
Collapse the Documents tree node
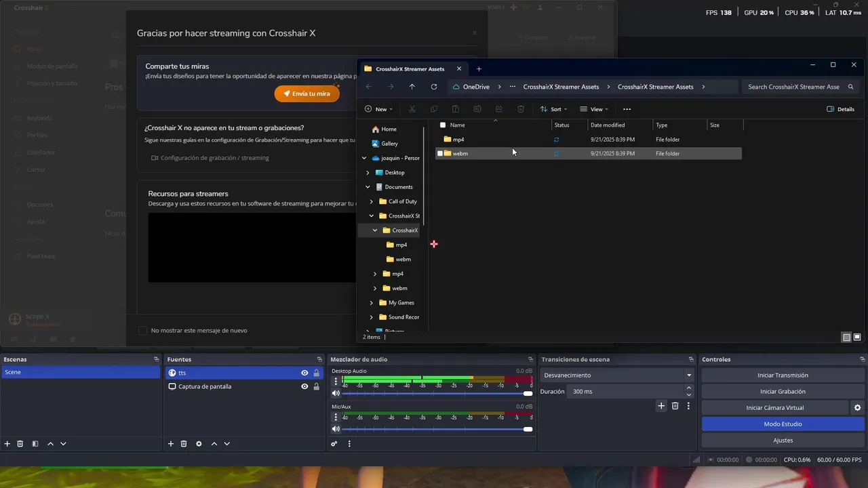(x=368, y=187)
